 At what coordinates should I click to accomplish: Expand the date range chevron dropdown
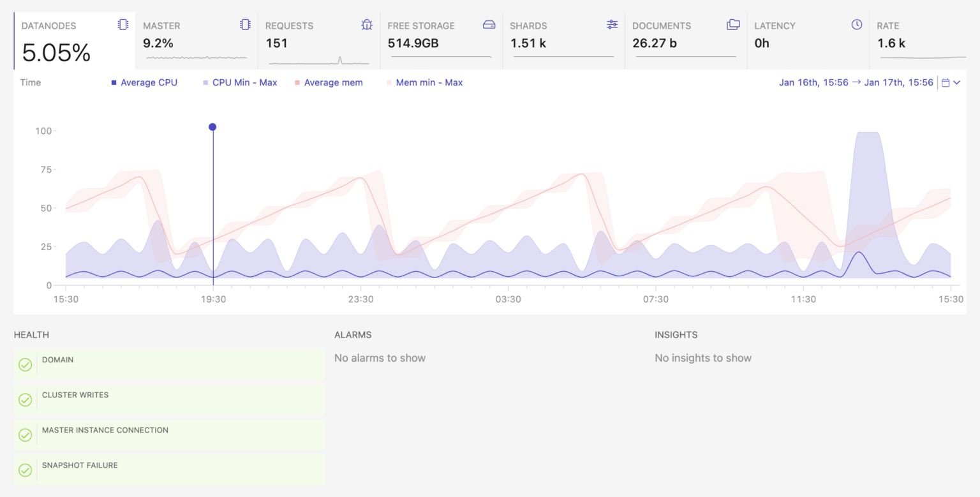click(956, 82)
